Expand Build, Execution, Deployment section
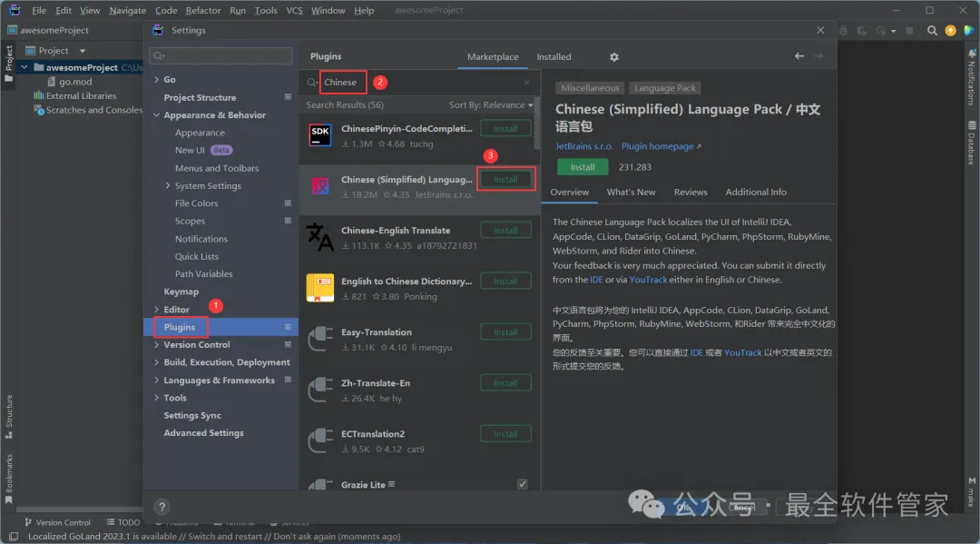Viewport: 980px width, 544px height. point(156,362)
